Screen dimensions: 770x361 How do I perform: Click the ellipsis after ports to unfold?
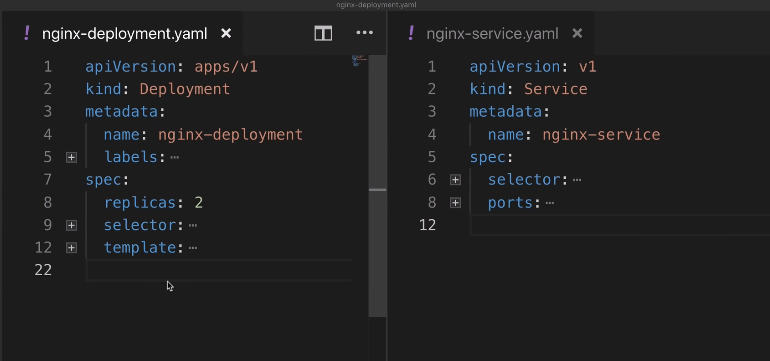[550, 202]
